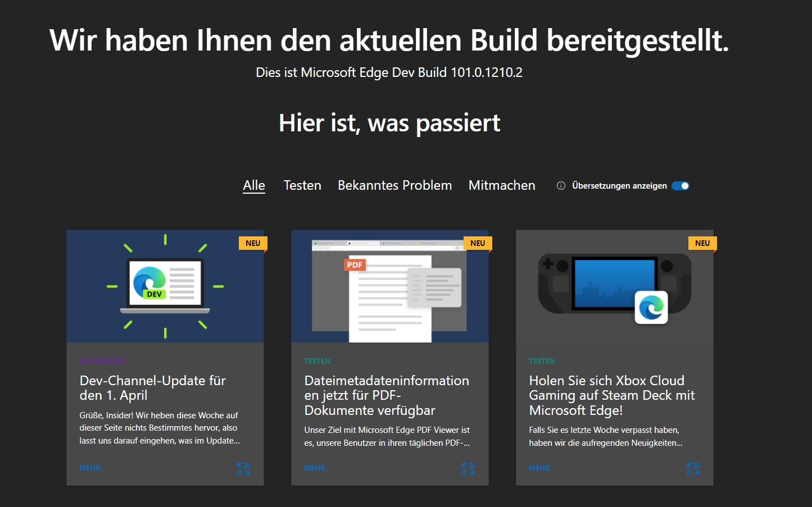Open the Bekanntes Problem tab

[x=394, y=185]
